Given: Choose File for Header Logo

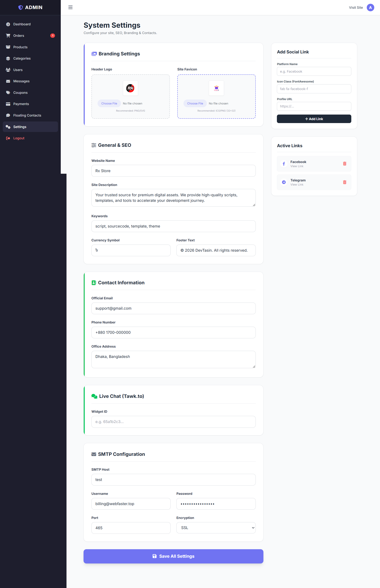Looking at the screenshot, I should point(109,104).
